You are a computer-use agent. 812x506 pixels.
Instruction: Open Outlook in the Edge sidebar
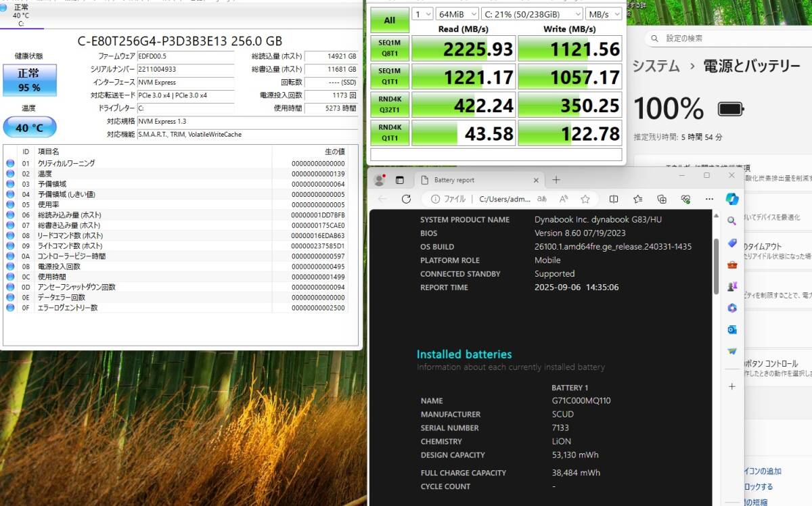pos(731,329)
